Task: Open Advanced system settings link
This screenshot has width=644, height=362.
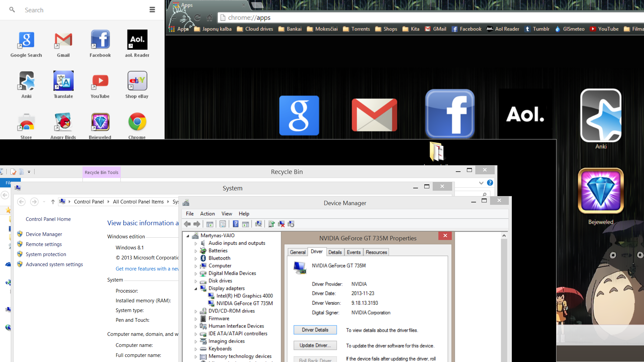Action: [54, 264]
